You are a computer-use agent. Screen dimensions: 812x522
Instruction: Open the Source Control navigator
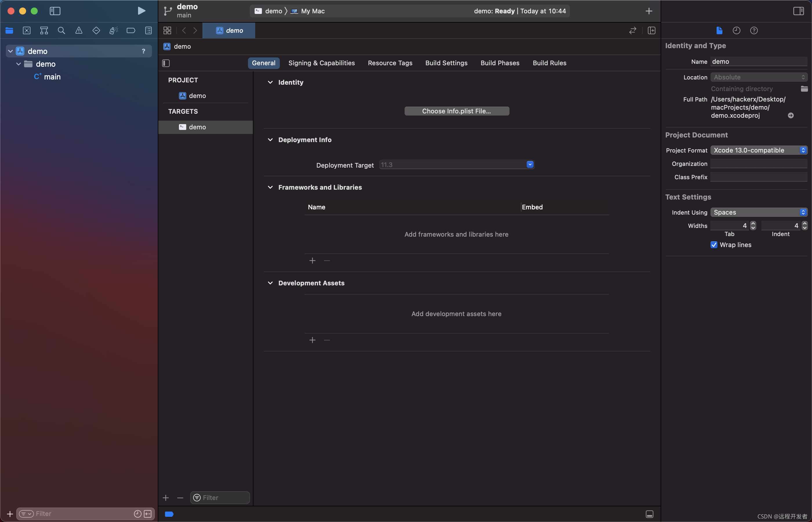26,30
